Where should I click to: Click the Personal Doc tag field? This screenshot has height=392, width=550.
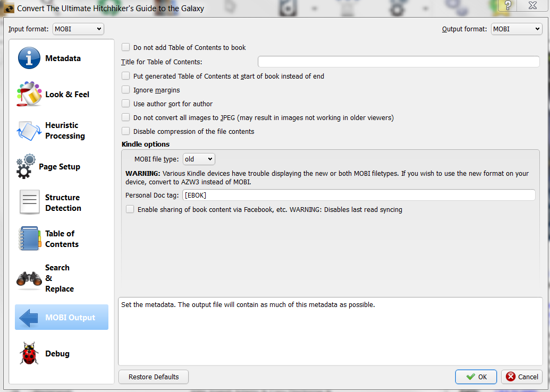tap(359, 195)
